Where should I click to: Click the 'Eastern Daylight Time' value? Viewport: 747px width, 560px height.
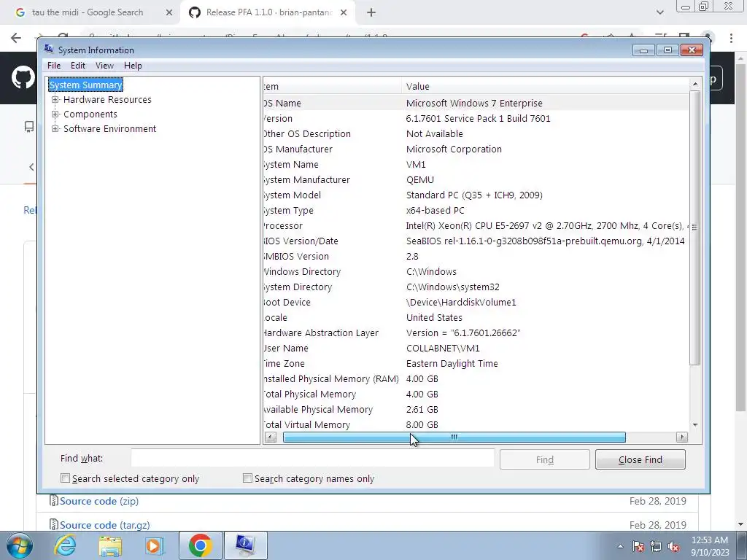pyautogui.click(x=452, y=363)
